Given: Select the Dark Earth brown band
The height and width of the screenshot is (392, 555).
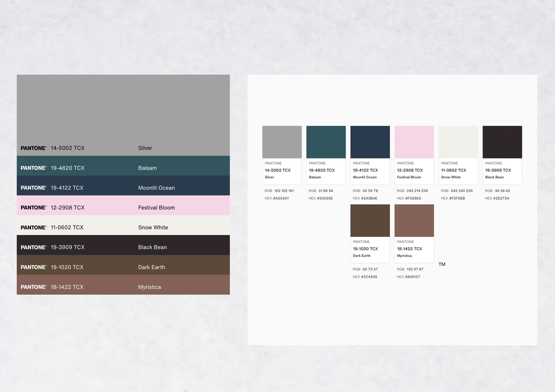Looking at the screenshot, I should tap(123, 265).
